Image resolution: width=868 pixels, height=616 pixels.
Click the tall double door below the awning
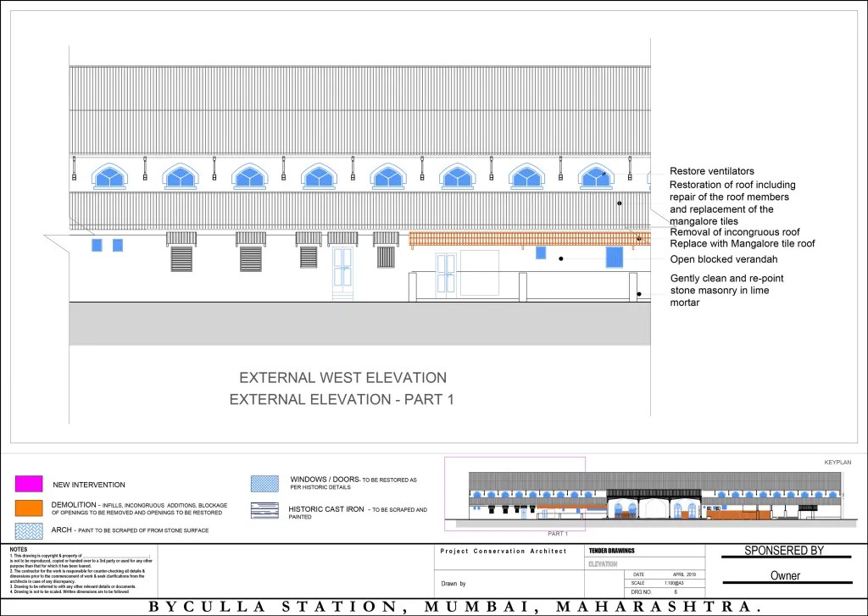[344, 272]
